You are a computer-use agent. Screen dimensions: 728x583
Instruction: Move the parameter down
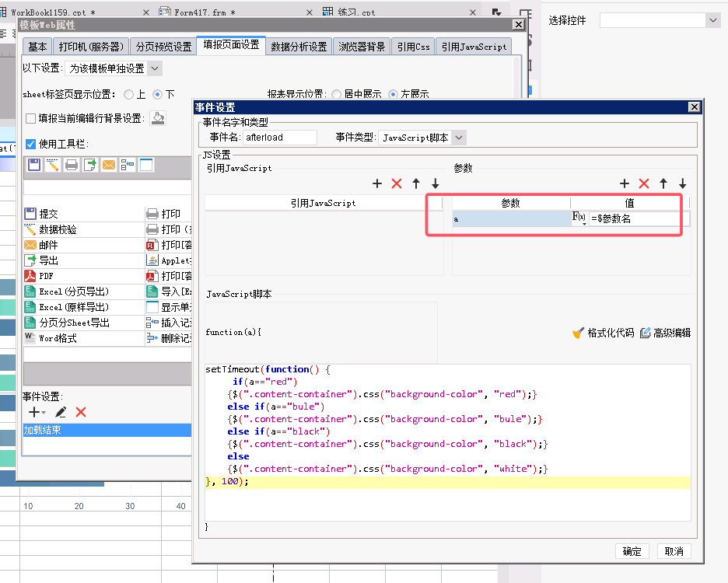tap(683, 183)
